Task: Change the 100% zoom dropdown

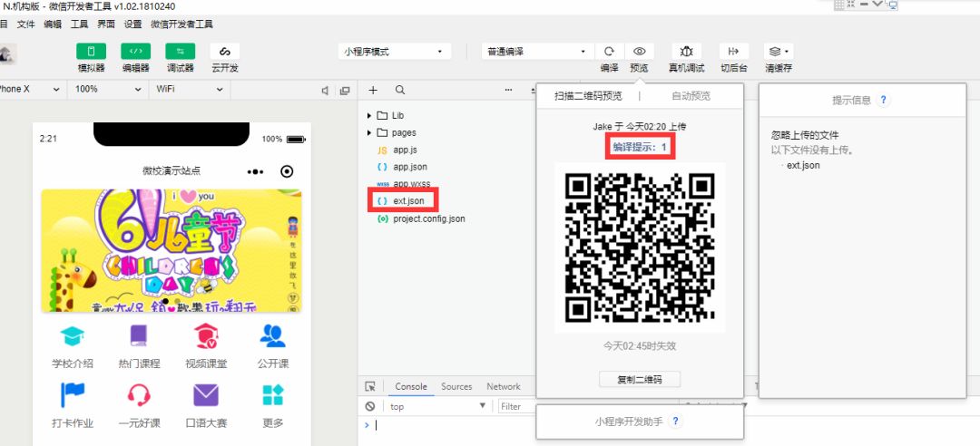Action: pyautogui.click(x=107, y=90)
